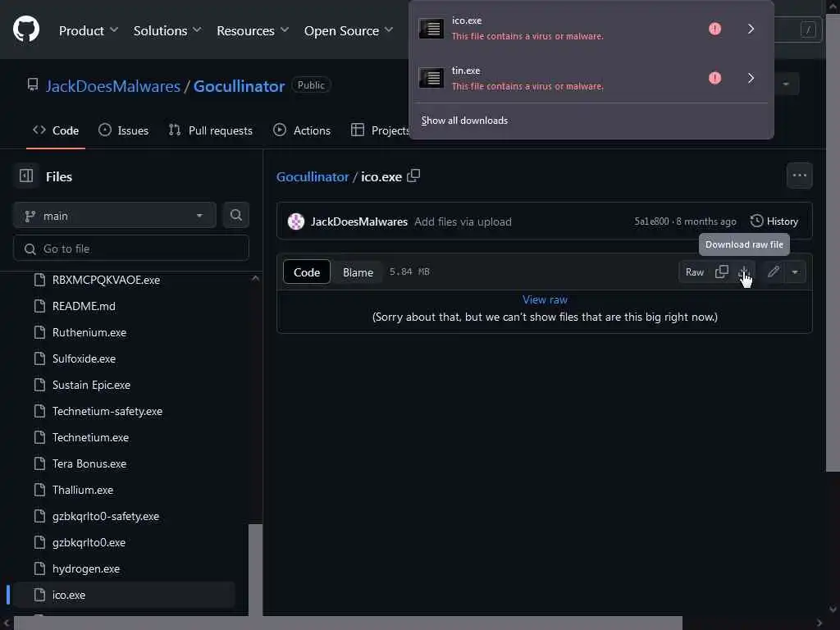This screenshot has width=840, height=630.
Task: Expand the Resources menu
Action: (x=253, y=30)
